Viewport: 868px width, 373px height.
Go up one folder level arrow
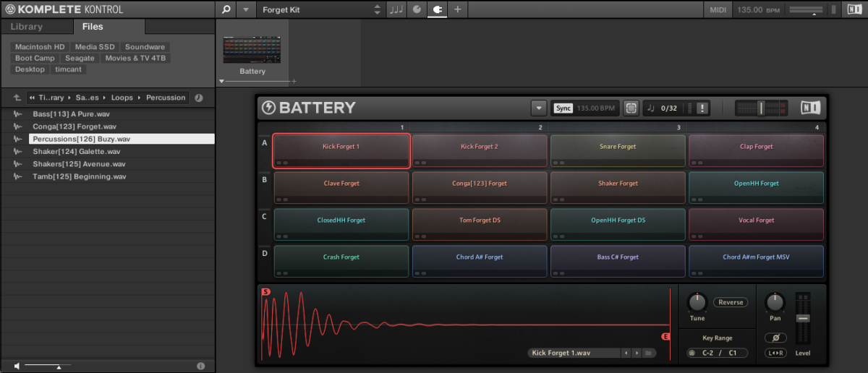coord(17,98)
